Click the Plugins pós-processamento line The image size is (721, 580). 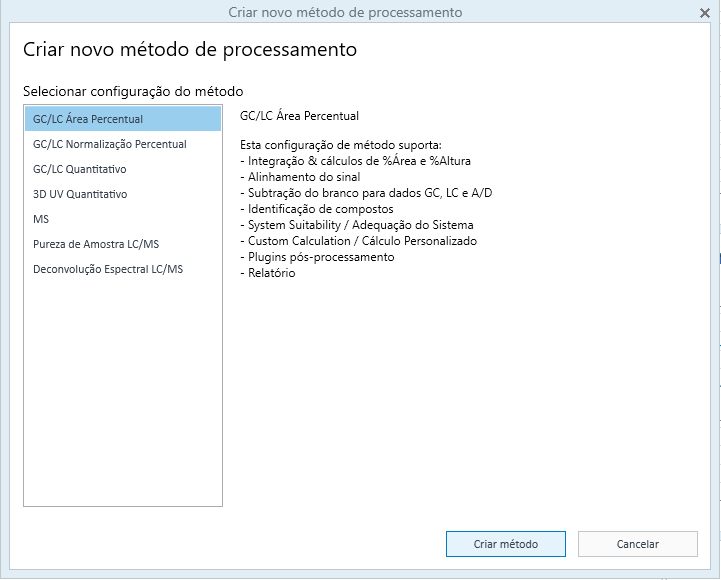coord(317,257)
